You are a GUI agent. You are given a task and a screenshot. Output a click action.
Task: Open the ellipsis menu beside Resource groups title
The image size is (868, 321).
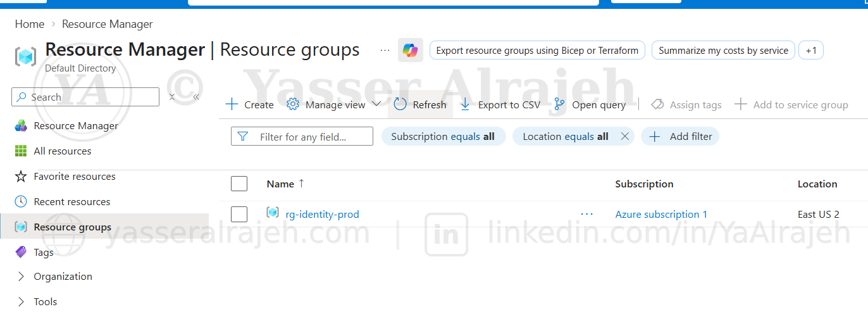(385, 50)
